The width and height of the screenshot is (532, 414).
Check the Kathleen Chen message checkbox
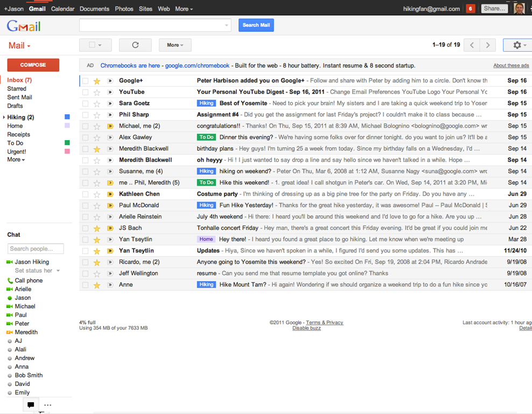[x=85, y=194]
